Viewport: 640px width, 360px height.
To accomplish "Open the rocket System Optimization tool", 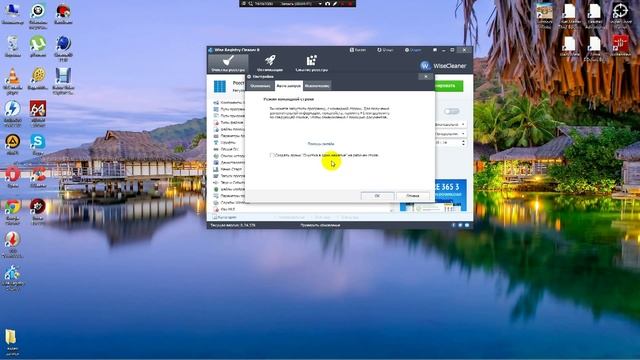I will (x=270, y=64).
